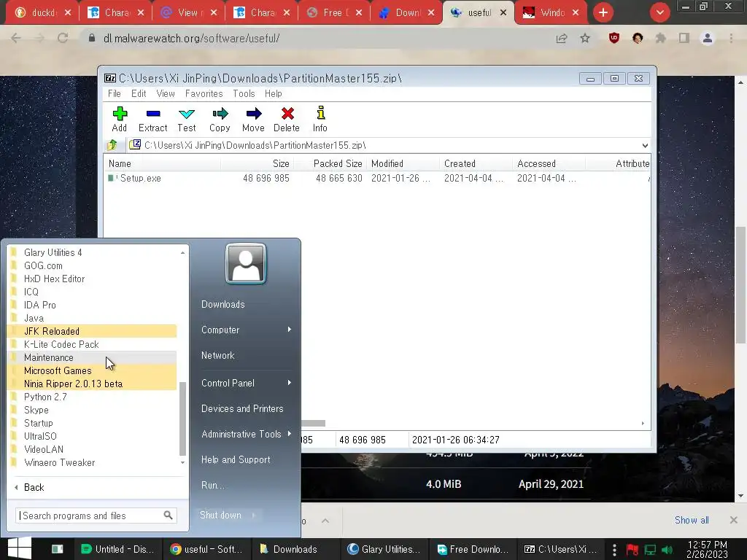Toggle the browser side panel icon

click(684, 38)
